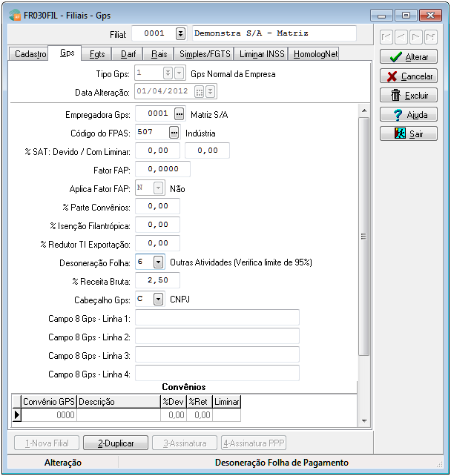Click the %Ret column header
Screen dimensions: 451x476
pyautogui.click(x=200, y=402)
